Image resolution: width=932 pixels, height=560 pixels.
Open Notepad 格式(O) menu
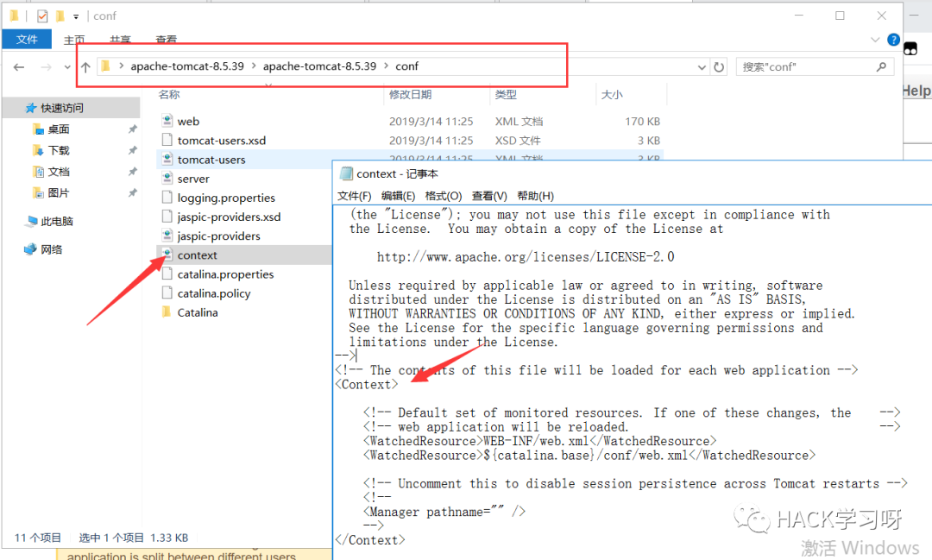coord(444,196)
